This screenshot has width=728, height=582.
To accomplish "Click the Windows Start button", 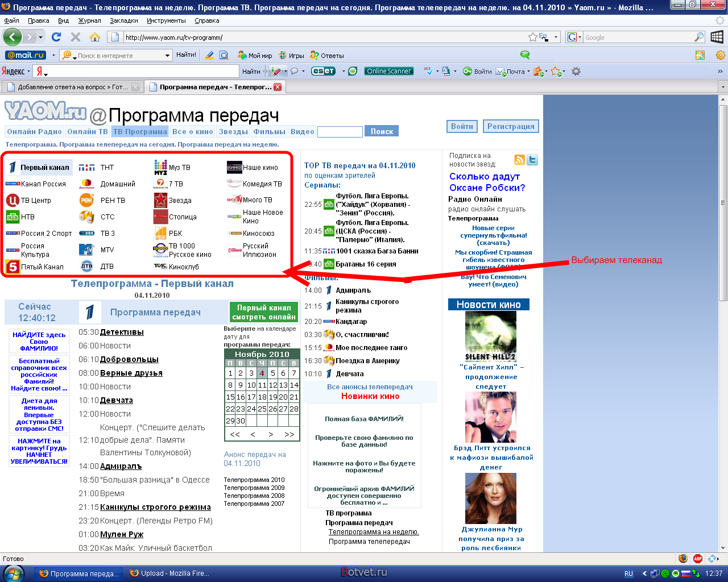I will pyautogui.click(x=13, y=573).
